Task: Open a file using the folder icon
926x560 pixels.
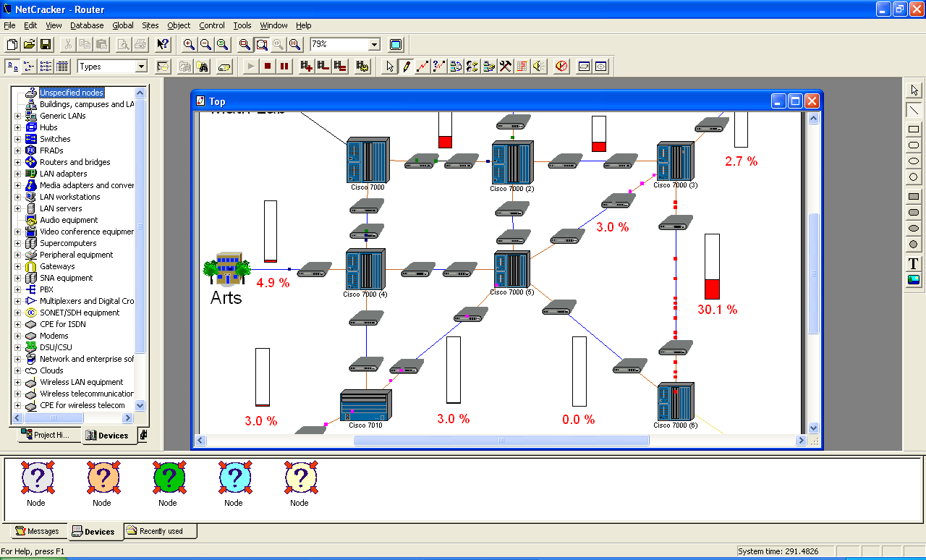Action: (x=29, y=44)
